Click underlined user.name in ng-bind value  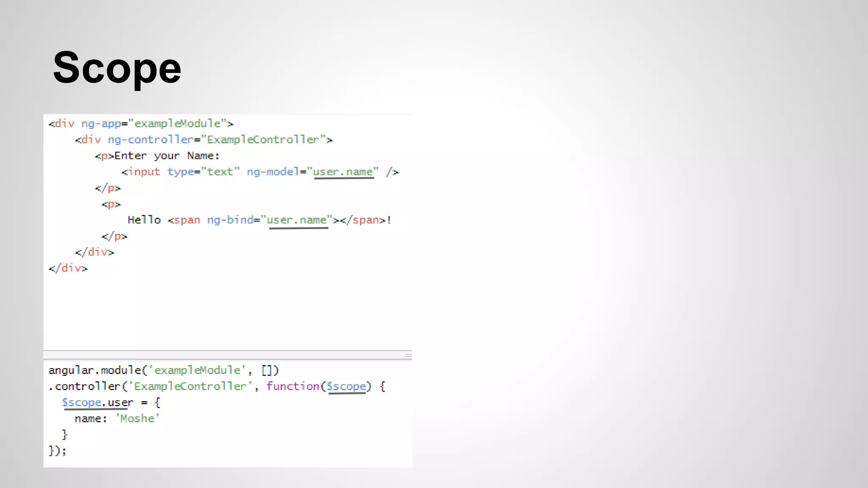[x=297, y=220]
